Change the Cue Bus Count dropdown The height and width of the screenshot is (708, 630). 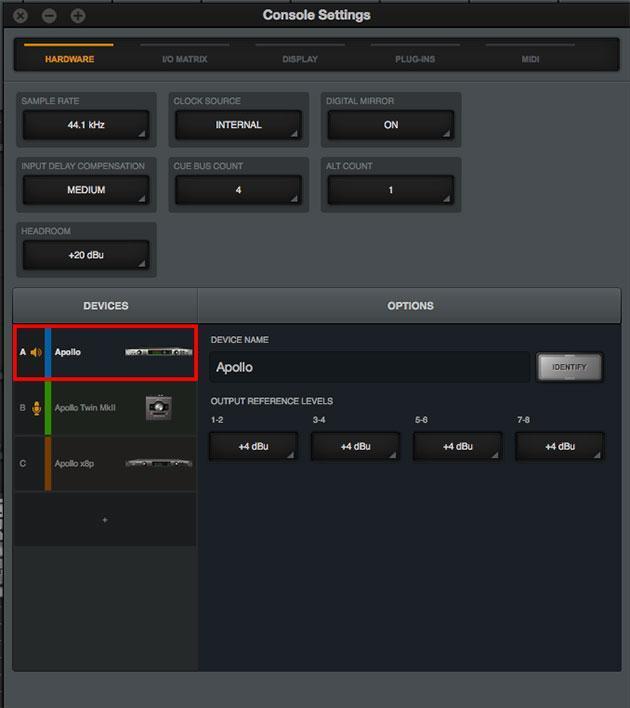(238, 190)
